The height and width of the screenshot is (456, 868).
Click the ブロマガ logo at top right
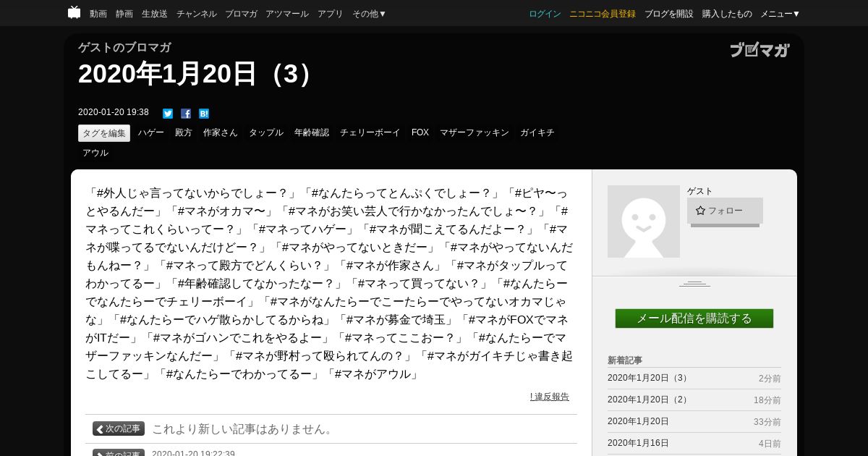(759, 50)
